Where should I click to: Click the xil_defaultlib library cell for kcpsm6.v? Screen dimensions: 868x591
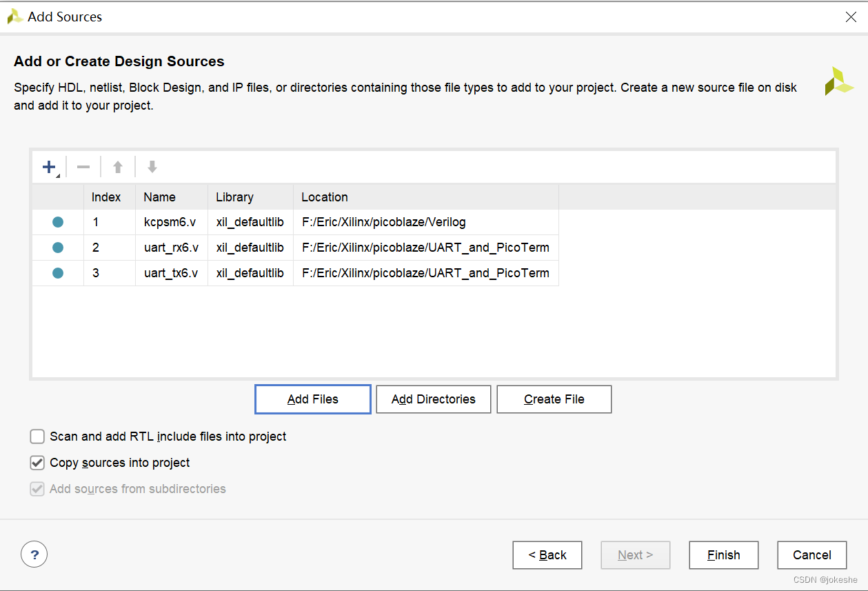[250, 222]
